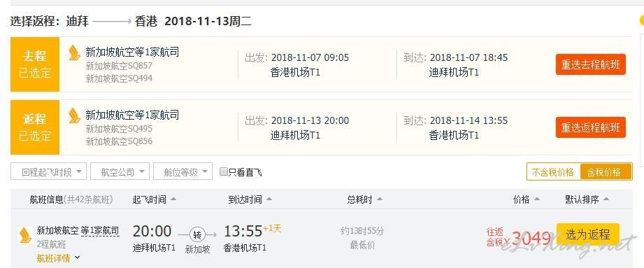
Task: Switch to 含税价格 price display
Action: pyautogui.click(x=606, y=172)
